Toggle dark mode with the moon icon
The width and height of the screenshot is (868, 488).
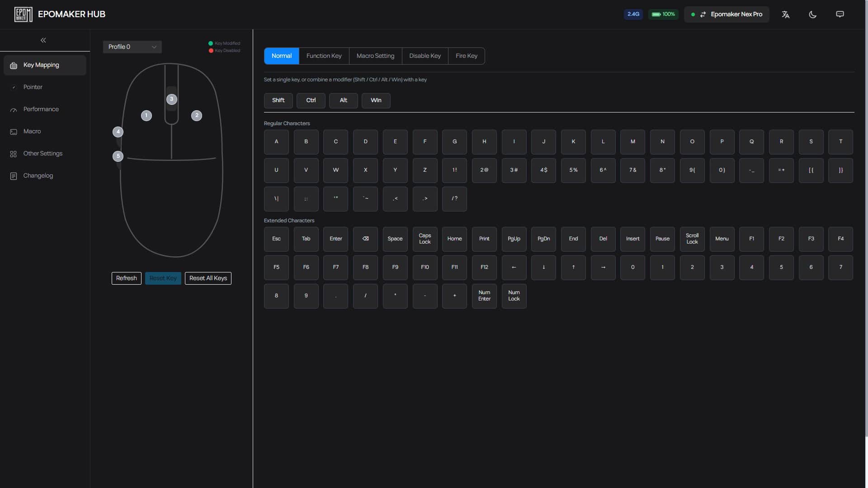tap(813, 14)
